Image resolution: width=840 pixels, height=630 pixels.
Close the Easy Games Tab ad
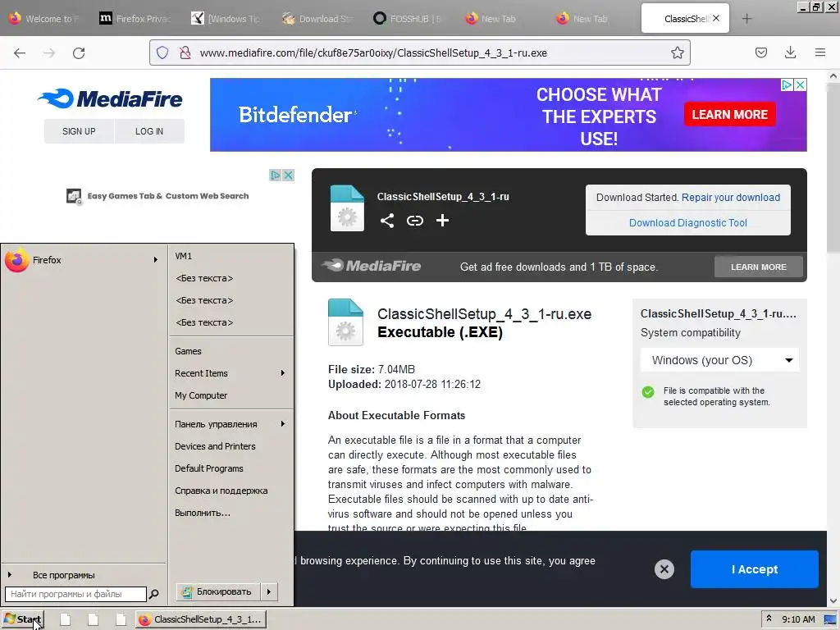point(288,176)
